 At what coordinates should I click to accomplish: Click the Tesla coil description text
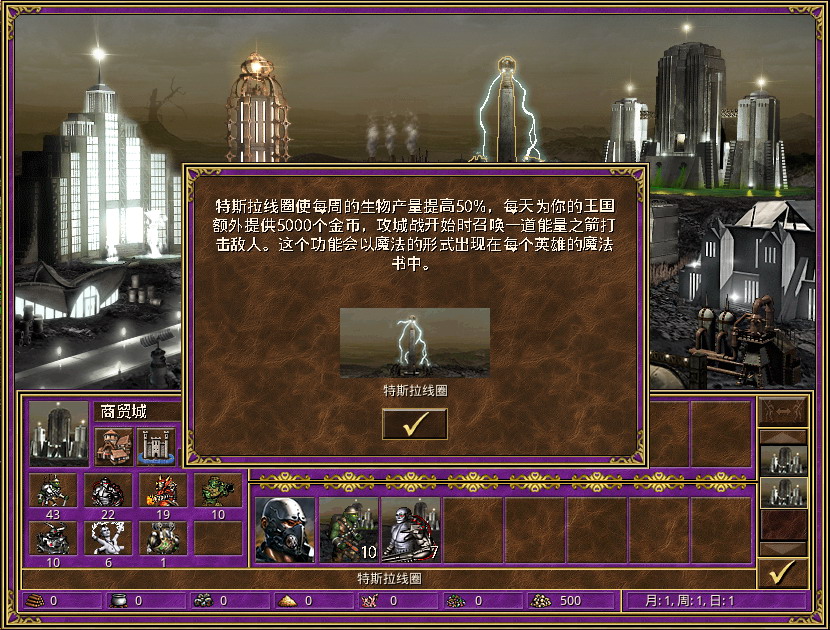pyautogui.click(x=414, y=235)
